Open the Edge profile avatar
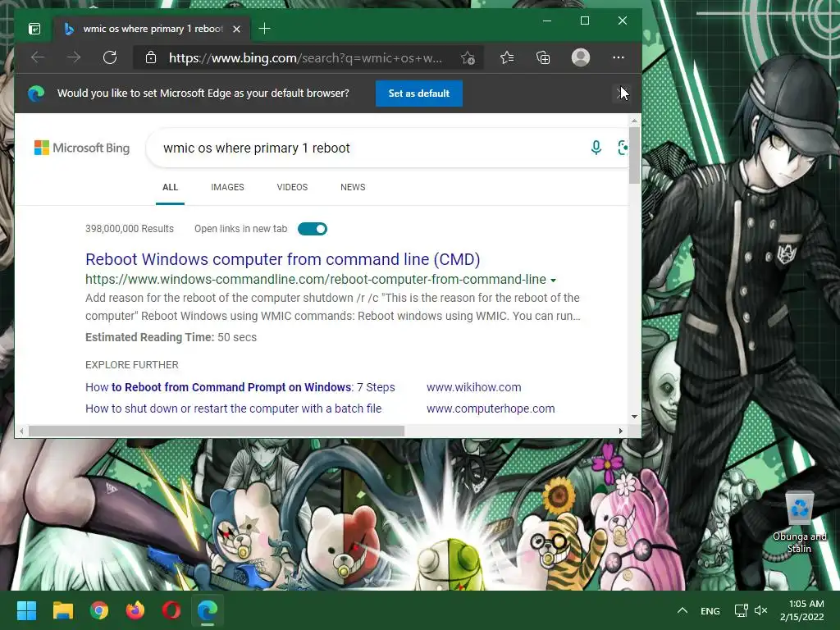 click(580, 57)
